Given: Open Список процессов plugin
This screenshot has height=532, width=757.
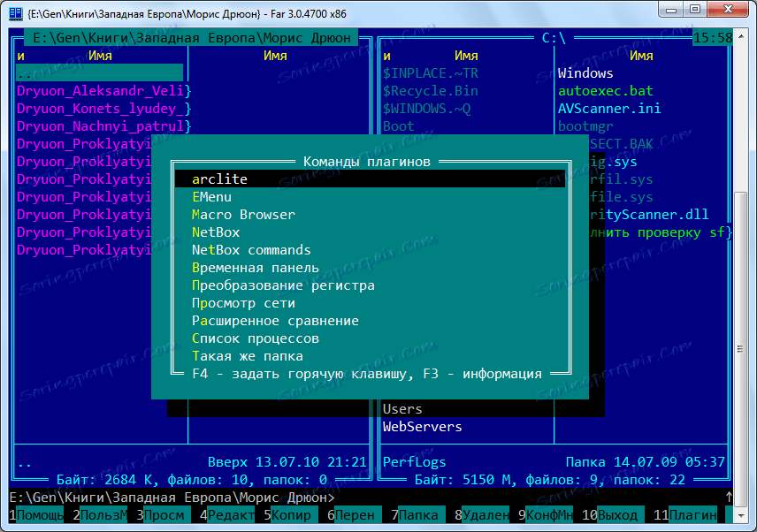Looking at the screenshot, I should click(x=256, y=338).
